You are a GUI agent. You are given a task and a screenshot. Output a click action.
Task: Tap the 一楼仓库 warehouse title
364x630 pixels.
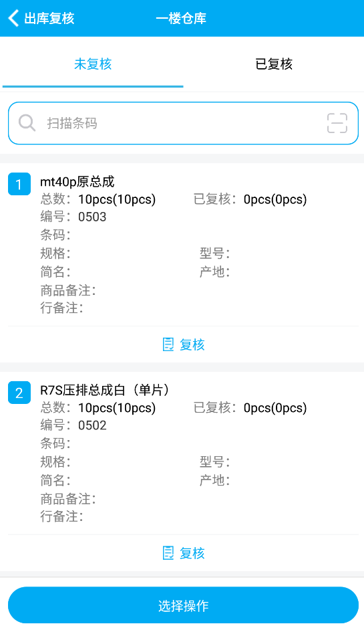[181, 19]
